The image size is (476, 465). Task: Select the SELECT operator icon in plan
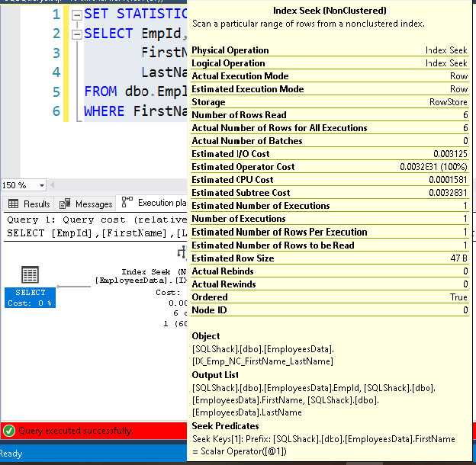pos(30,274)
